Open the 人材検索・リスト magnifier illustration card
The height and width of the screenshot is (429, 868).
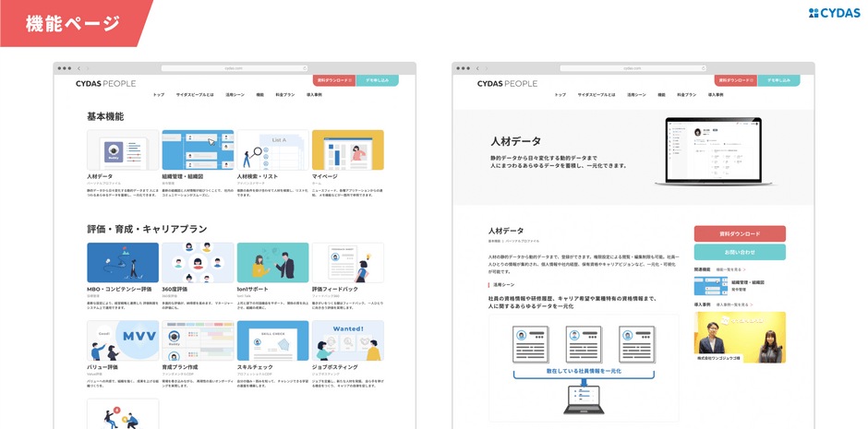click(273, 149)
